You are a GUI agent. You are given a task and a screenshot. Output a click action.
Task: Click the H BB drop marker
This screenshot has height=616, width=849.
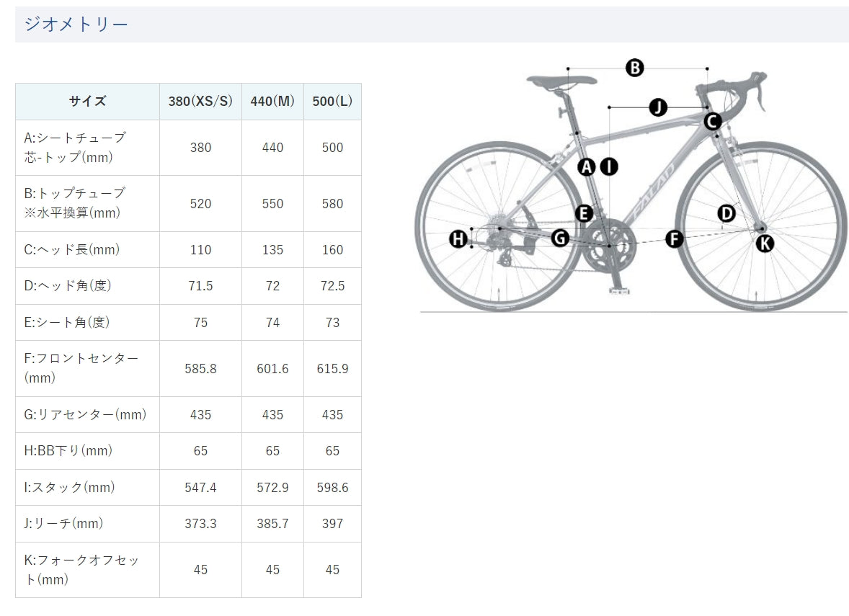(458, 238)
